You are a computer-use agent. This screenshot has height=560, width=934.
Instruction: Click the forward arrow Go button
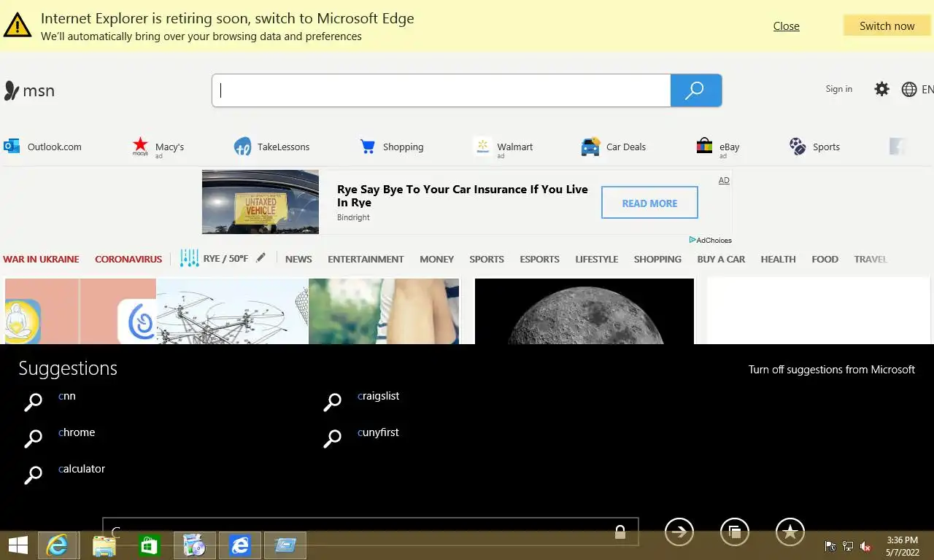click(x=679, y=532)
